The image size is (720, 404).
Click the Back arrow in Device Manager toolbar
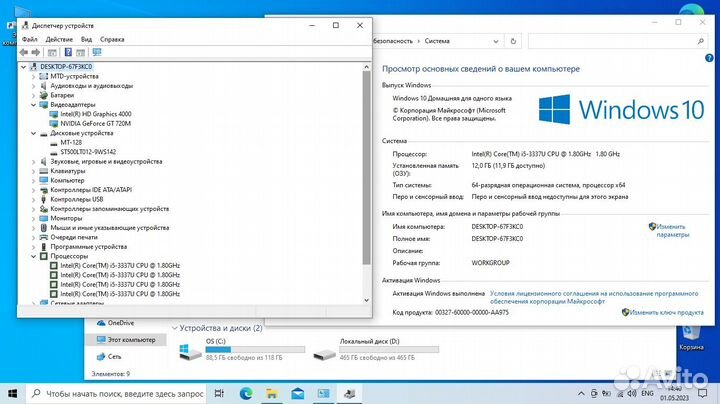(x=24, y=52)
